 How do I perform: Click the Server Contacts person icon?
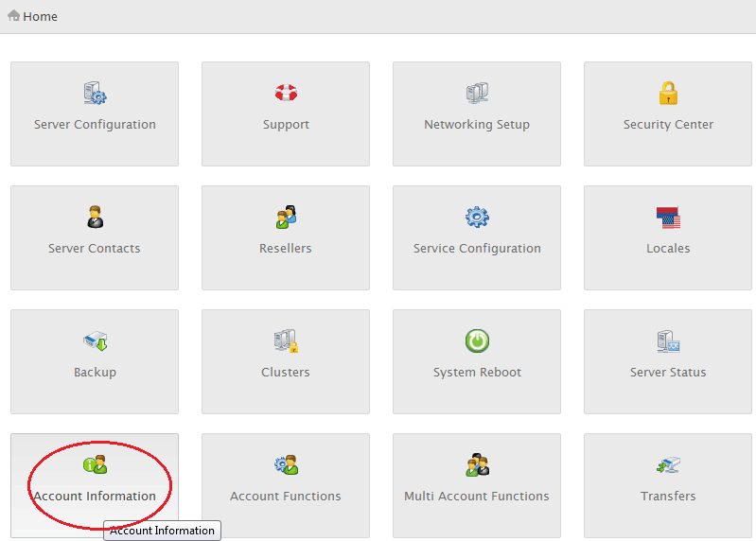[95, 217]
